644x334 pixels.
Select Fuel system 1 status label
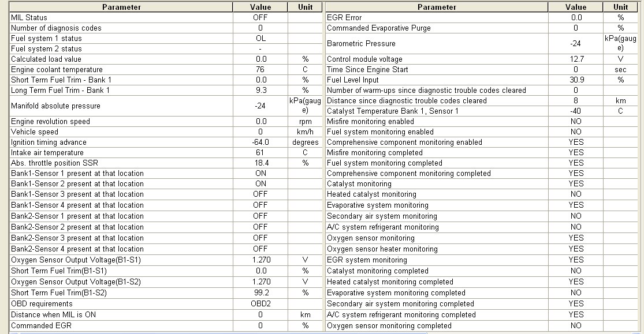click(46, 38)
